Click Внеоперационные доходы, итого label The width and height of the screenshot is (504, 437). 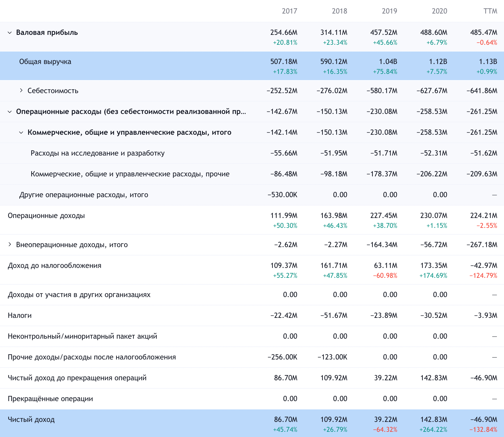tap(72, 245)
